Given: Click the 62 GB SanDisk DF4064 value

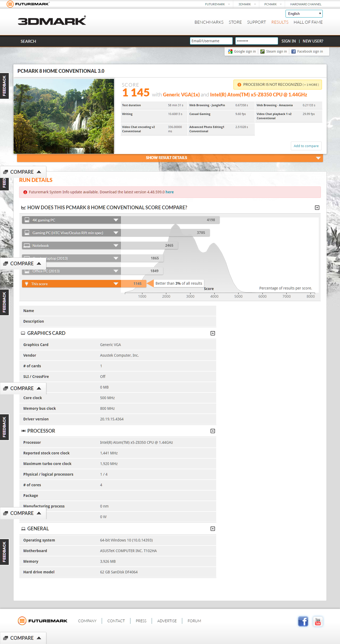Looking at the screenshot, I should pos(119,572).
